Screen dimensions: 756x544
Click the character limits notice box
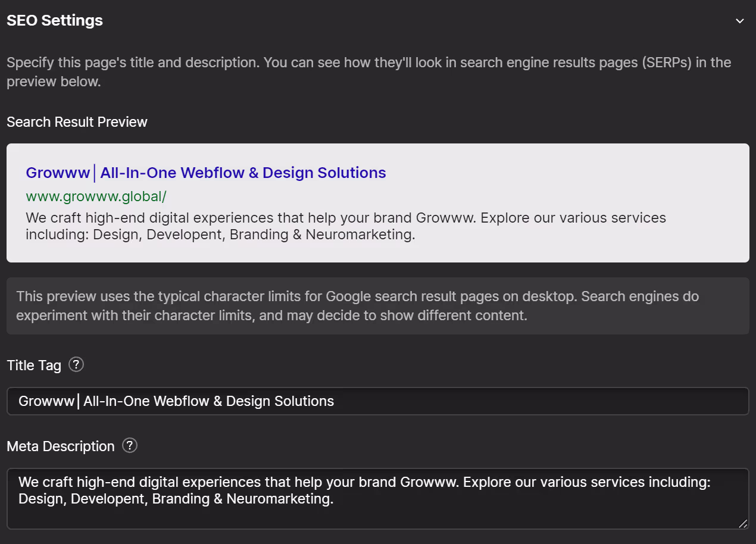click(377, 306)
